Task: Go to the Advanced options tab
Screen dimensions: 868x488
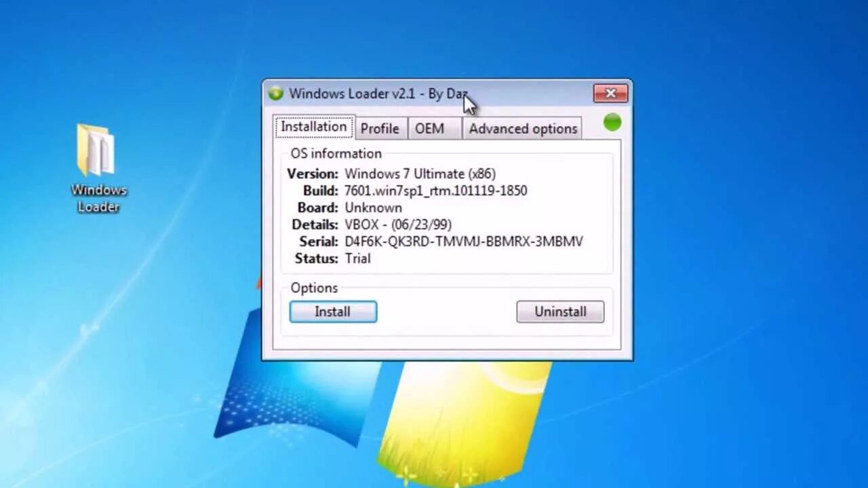Action: (523, 128)
